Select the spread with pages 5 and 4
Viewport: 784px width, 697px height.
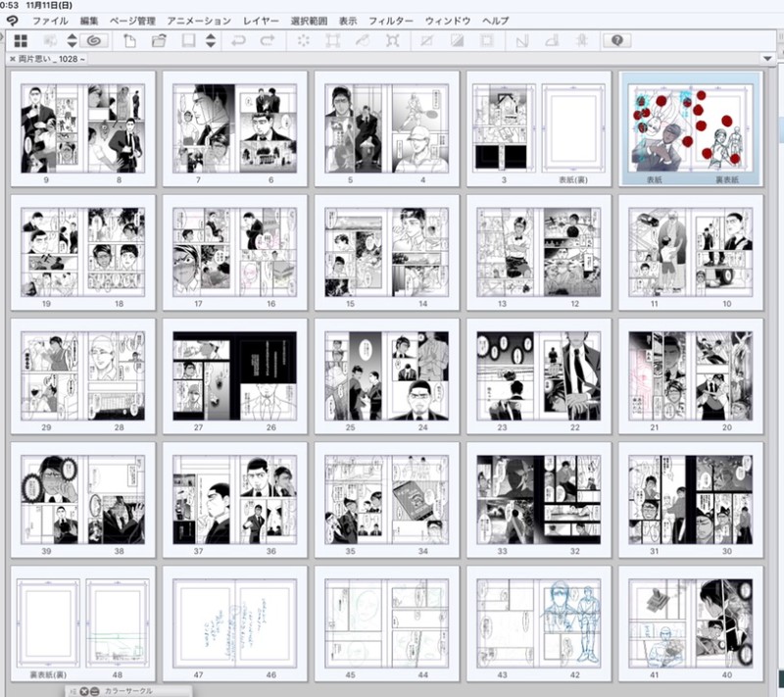click(387, 129)
